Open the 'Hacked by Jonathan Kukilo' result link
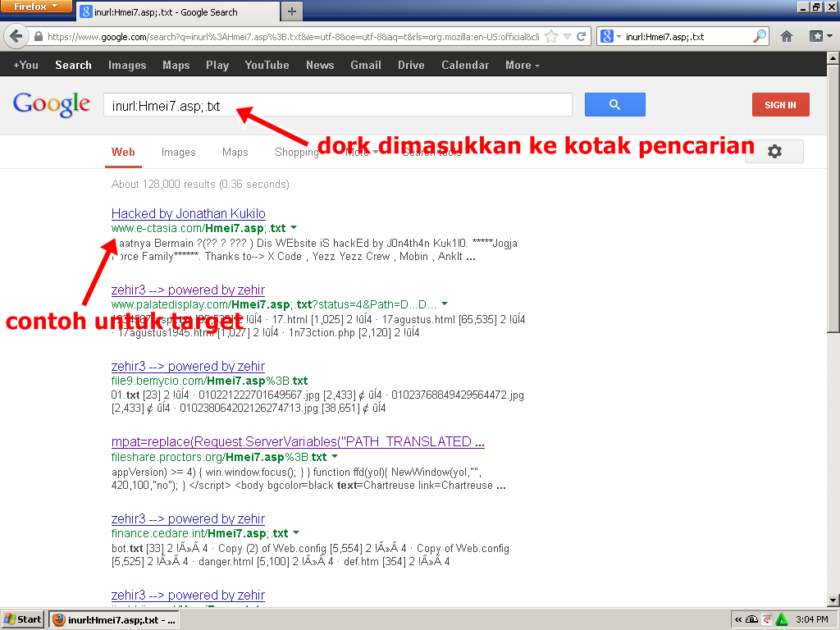Image resolution: width=840 pixels, height=630 pixels. click(188, 213)
